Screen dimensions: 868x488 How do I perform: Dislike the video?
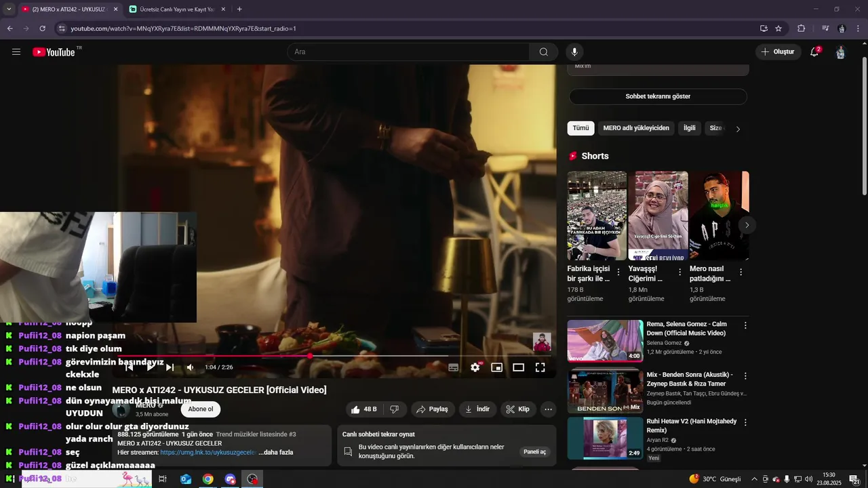point(395,409)
